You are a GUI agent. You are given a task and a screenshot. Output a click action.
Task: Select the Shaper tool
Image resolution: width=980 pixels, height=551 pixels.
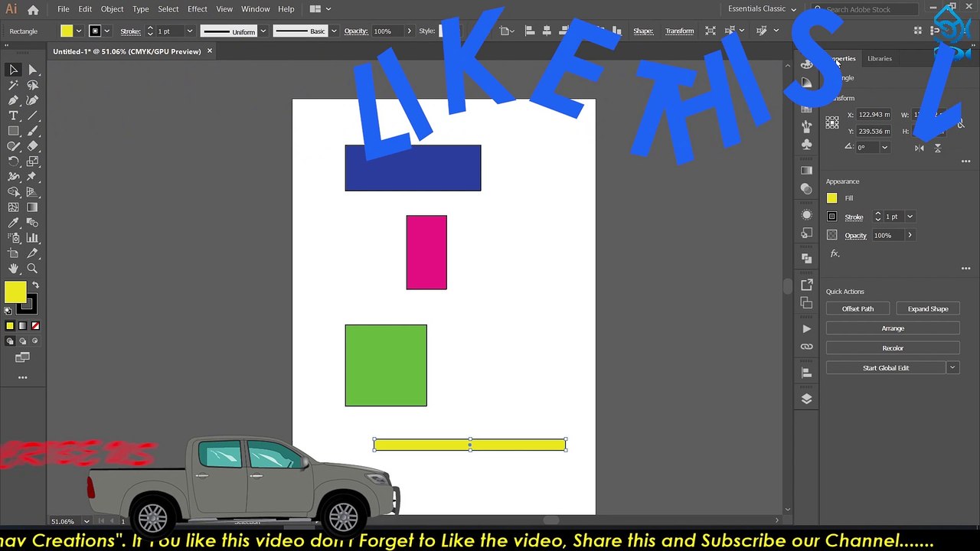point(13,146)
